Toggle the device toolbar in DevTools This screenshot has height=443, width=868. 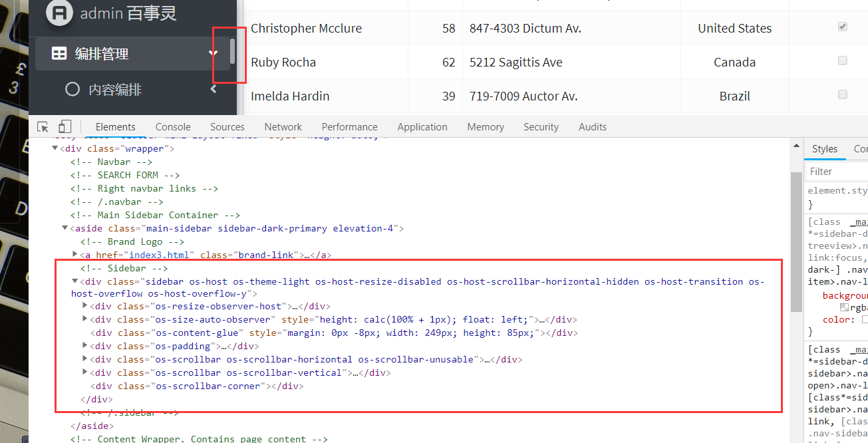coord(64,126)
